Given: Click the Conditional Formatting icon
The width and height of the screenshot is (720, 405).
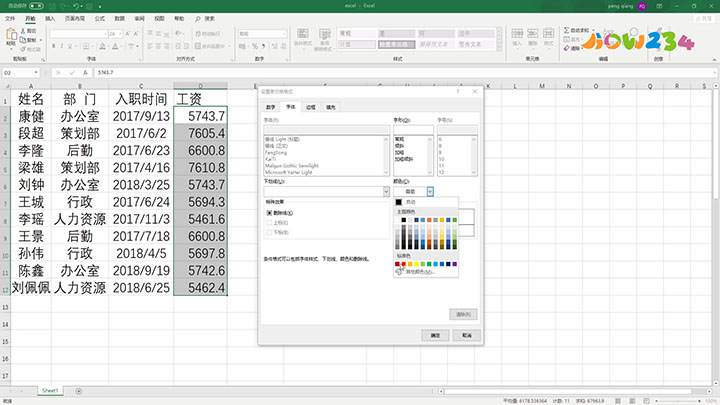Looking at the screenshot, I should (303, 34).
